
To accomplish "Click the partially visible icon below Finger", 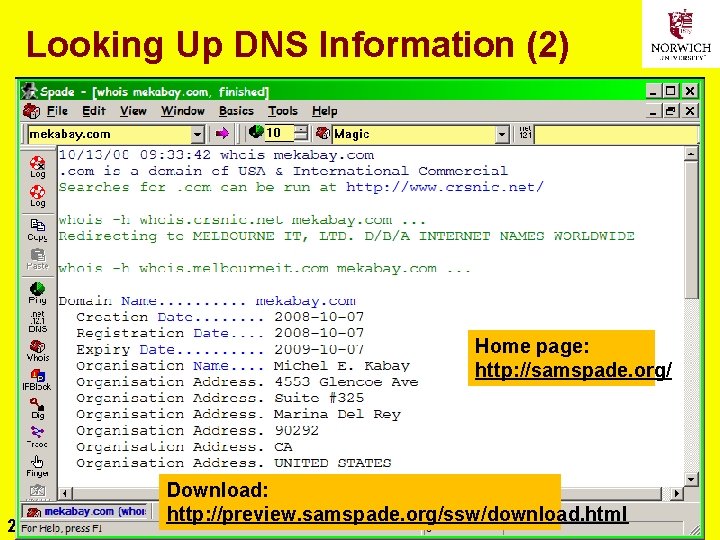I will 38,491.
